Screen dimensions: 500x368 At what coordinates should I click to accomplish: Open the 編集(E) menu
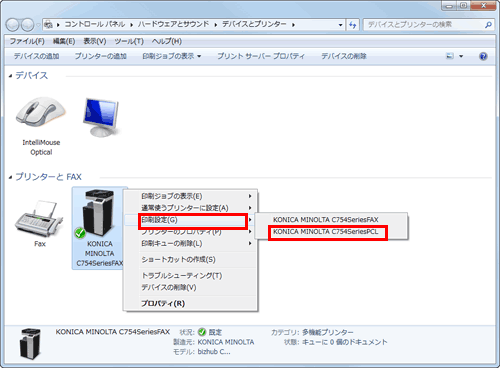(x=64, y=41)
